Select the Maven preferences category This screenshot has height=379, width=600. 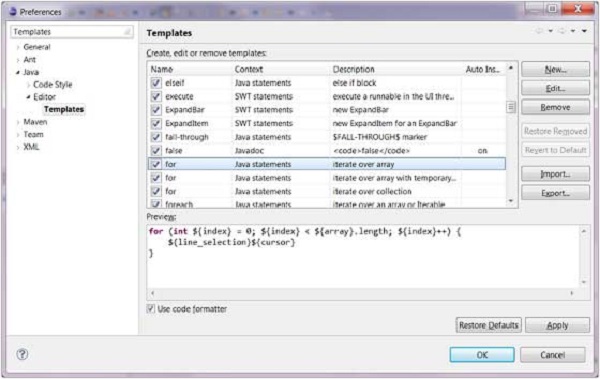click(x=35, y=122)
